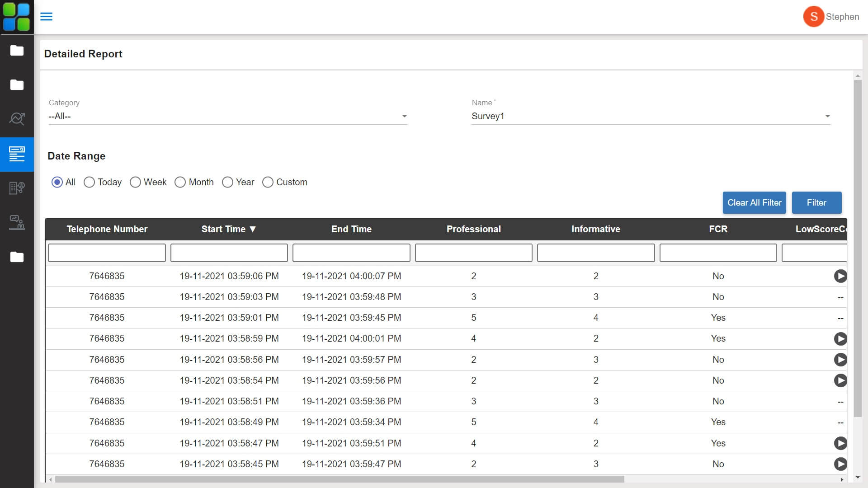Screen dimensions: 868x488
Task: Select the highlighted detailed report sidebar icon
Action: [x=17, y=154]
